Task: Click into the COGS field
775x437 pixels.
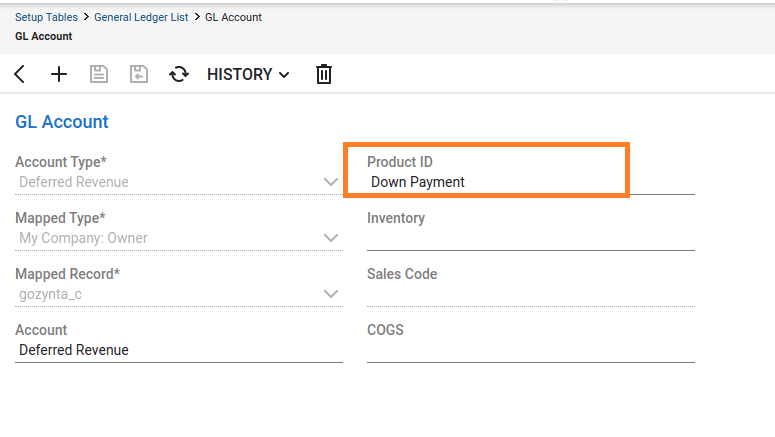Action: 530,350
